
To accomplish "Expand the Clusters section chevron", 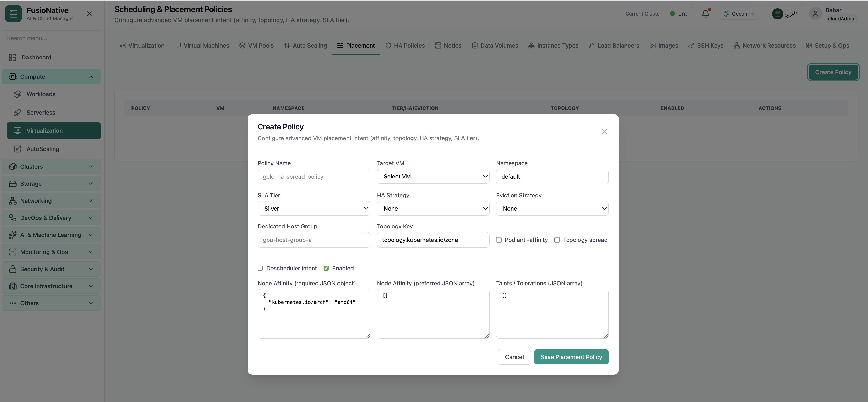I will 91,167.
